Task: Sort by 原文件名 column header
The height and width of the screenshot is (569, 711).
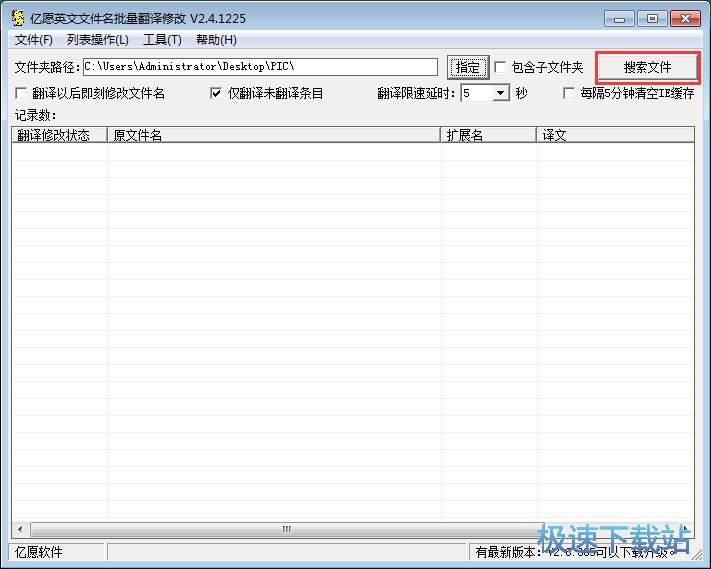Action: tap(274, 135)
